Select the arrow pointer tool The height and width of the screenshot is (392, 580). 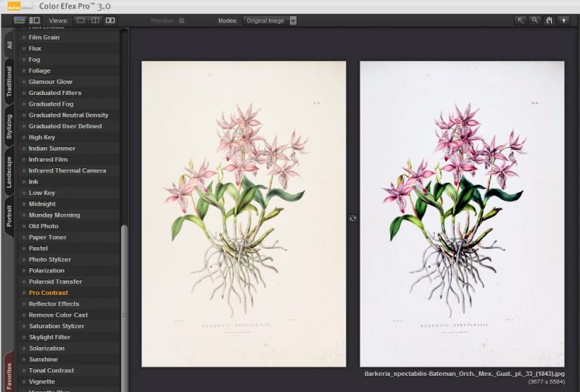click(521, 20)
